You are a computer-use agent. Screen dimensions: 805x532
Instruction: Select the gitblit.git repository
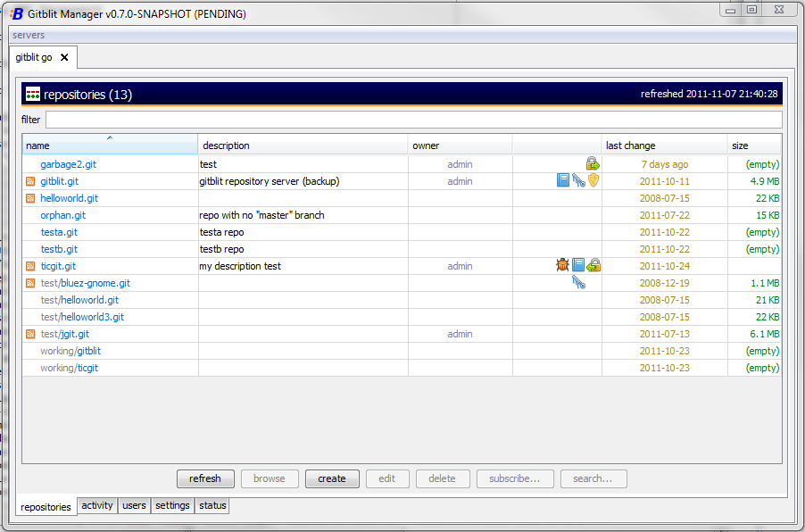pos(60,181)
